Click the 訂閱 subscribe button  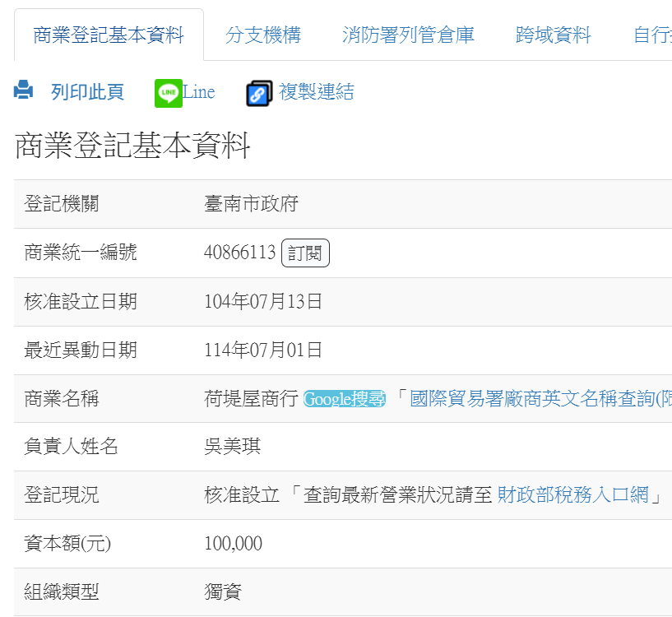(x=305, y=253)
